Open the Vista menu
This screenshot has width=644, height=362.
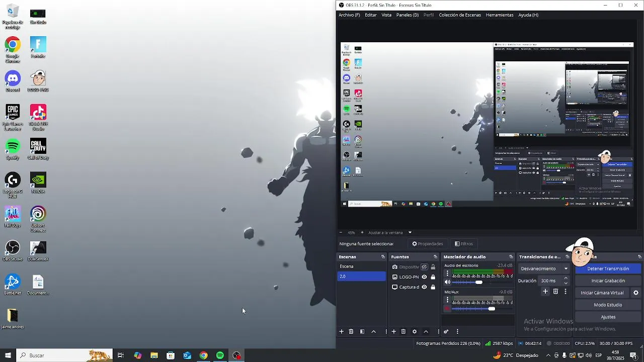[x=386, y=15]
